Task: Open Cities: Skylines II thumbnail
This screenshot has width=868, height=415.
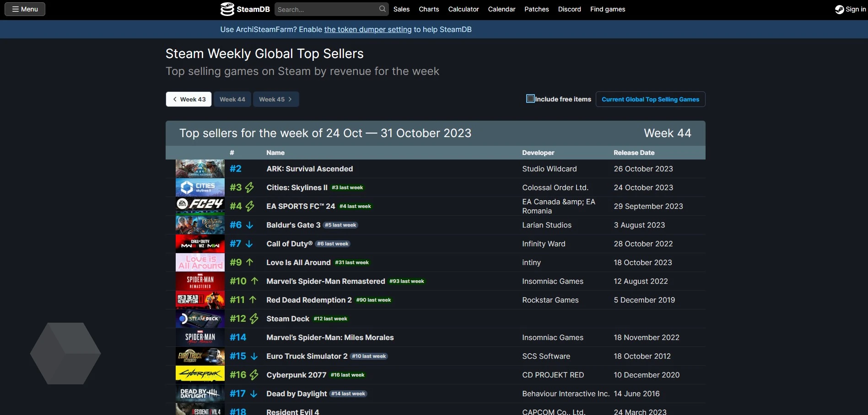Action: 200,187
